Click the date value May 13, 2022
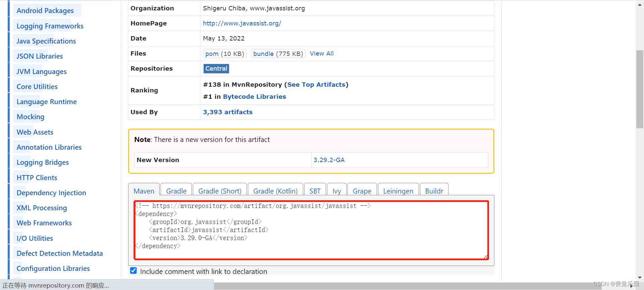Screen dimensions: 644x290 (x=224, y=38)
